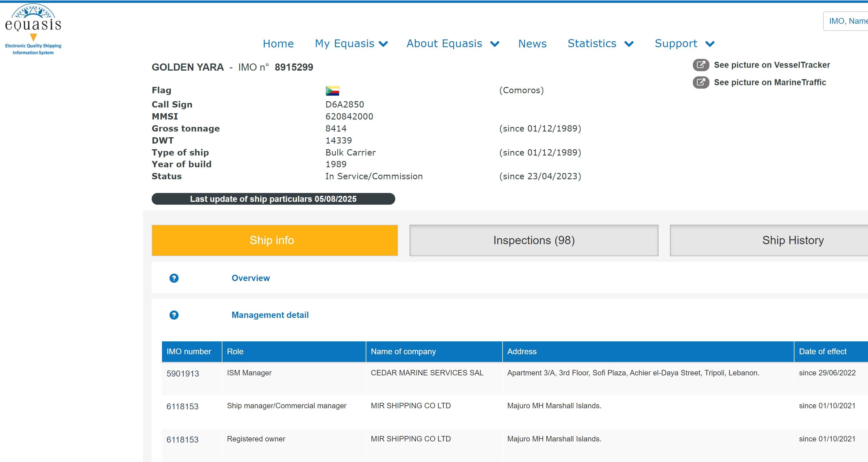Click the Role column header
Screen dimensions: 868x462
294,352
